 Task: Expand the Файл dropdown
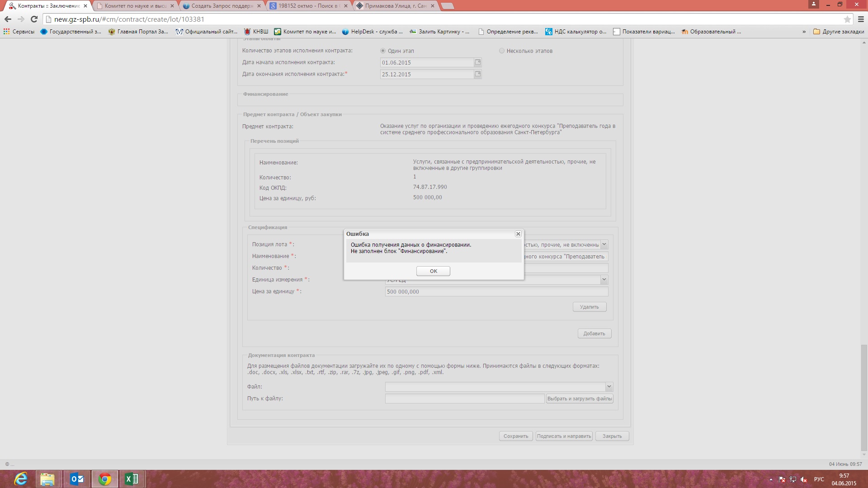coord(609,387)
